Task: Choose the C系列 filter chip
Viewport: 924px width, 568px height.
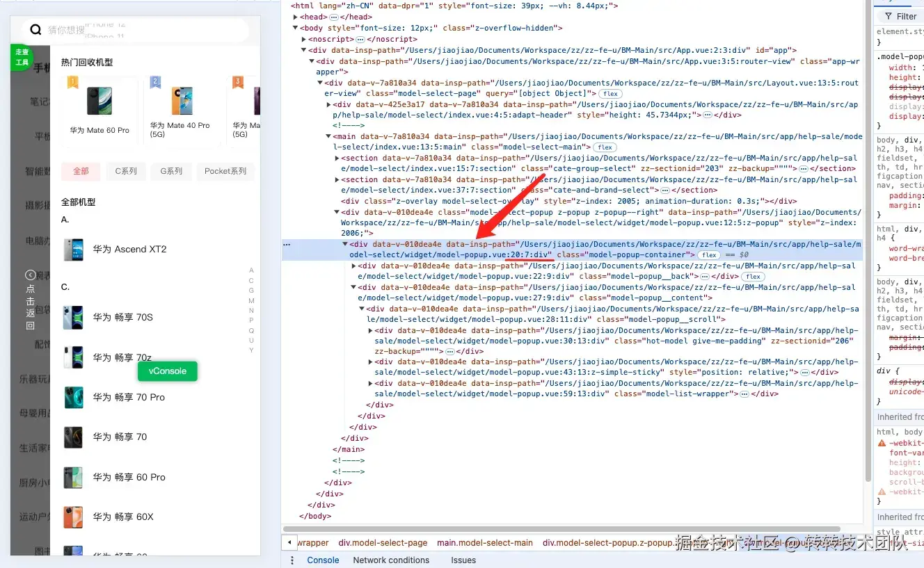Action: (126, 171)
